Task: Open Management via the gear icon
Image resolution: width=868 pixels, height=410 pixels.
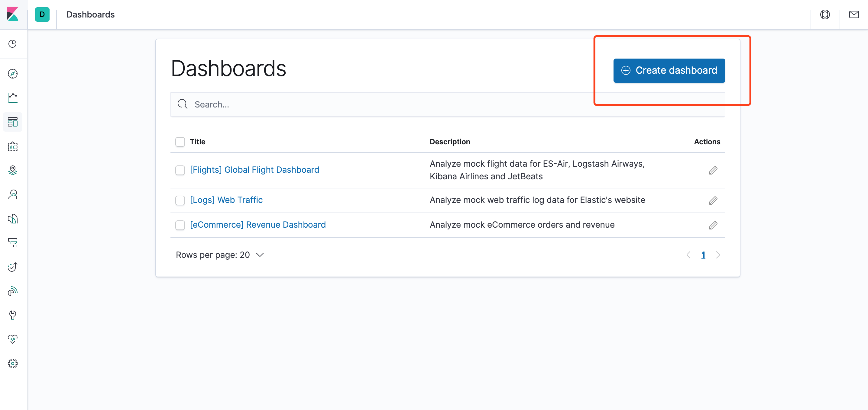Action: 12,363
